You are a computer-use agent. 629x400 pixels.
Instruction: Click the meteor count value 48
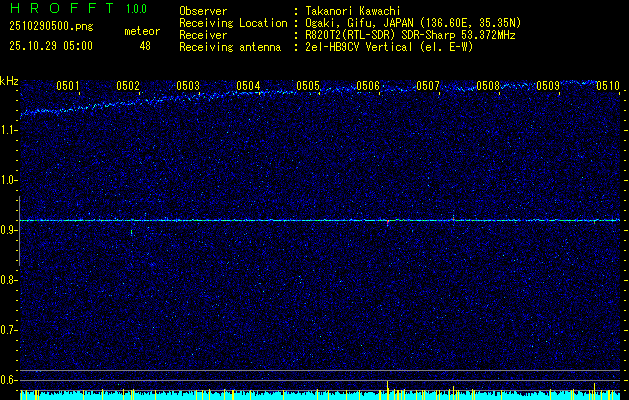coord(145,46)
